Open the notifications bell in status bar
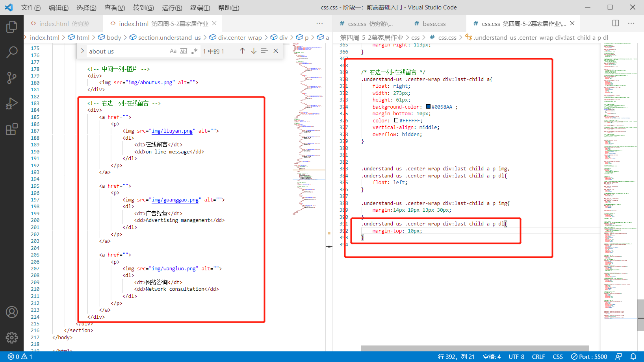The image size is (644, 362). (x=633, y=356)
